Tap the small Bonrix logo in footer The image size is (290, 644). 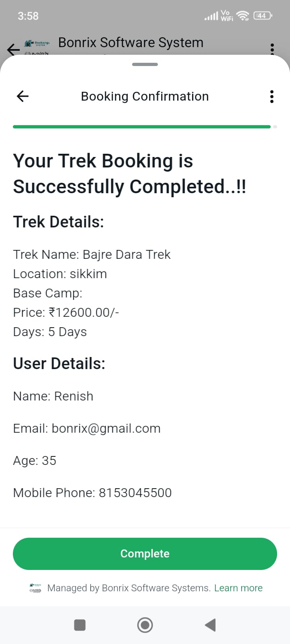click(35, 588)
